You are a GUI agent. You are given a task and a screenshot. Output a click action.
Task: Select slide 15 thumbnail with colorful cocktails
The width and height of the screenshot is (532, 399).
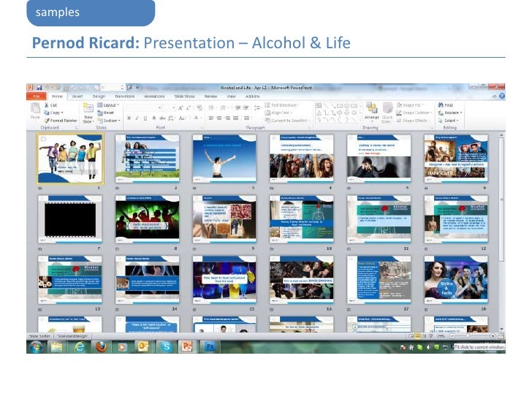(x=224, y=280)
